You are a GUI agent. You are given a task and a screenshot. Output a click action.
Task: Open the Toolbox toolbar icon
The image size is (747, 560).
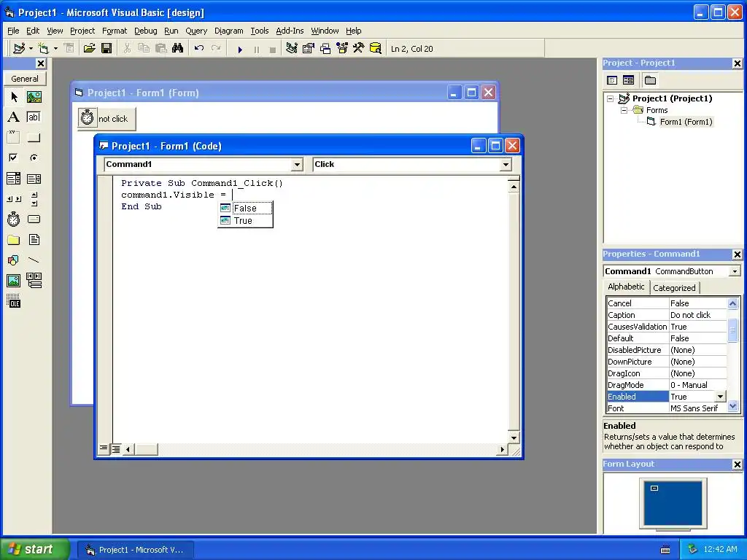[x=359, y=49]
